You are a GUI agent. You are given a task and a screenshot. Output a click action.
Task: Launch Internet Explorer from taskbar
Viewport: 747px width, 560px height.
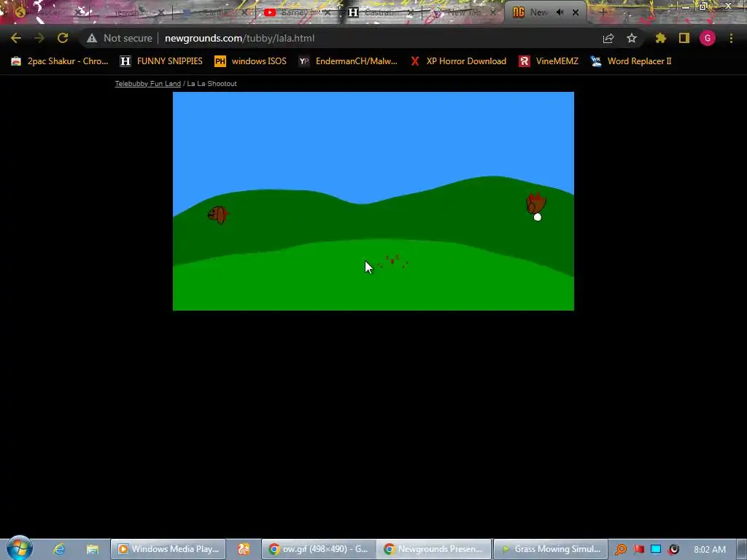click(x=59, y=549)
